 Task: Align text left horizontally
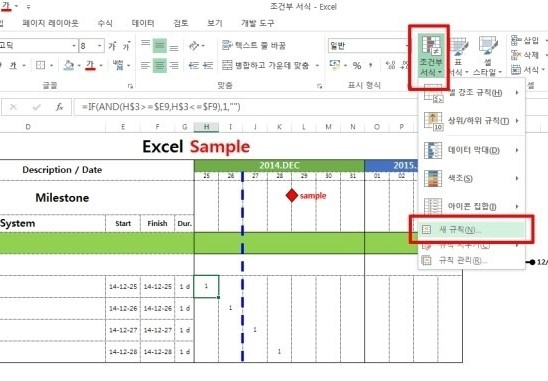[145, 65]
